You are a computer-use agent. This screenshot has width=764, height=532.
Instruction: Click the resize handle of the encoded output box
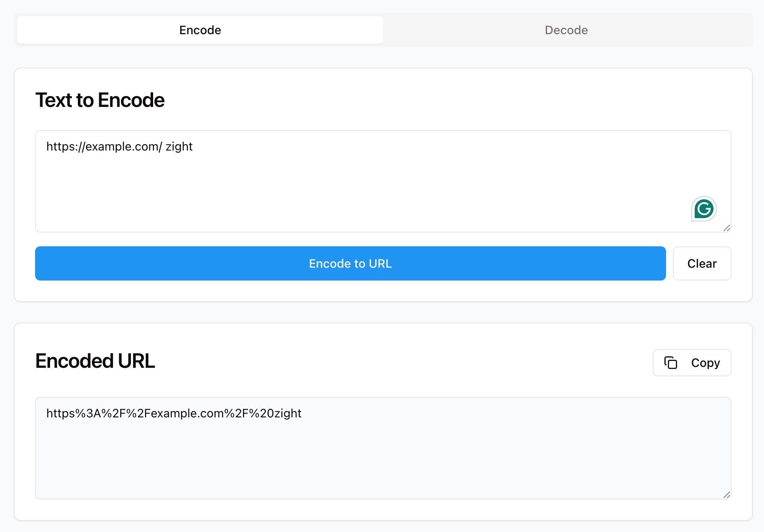click(x=726, y=495)
